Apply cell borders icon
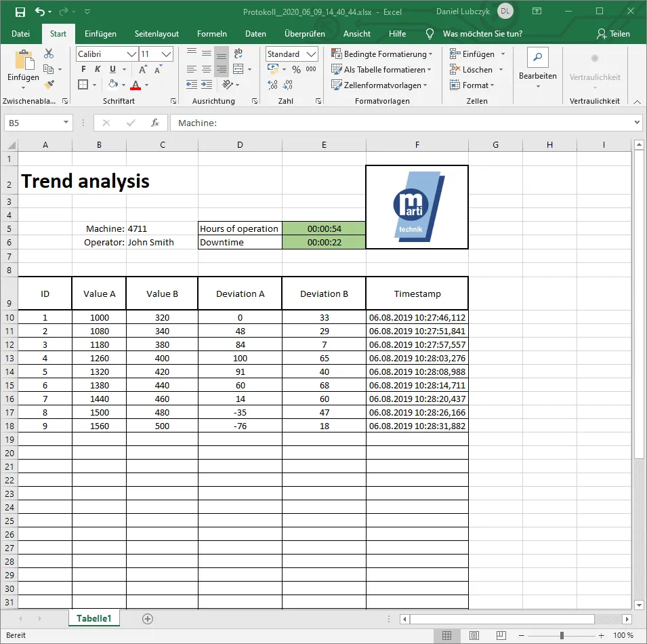This screenshot has height=644, width=647. [83, 85]
